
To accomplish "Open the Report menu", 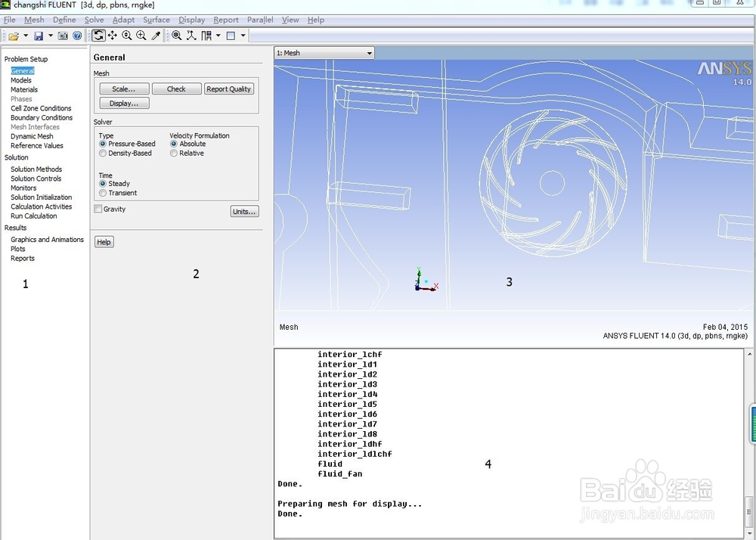I will click(x=225, y=20).
